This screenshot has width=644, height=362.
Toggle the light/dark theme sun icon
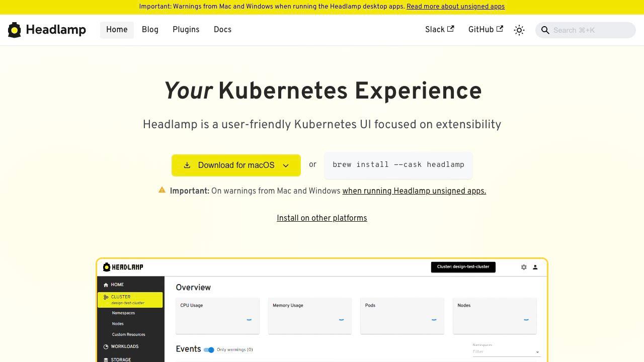click(x=519, y=30)
